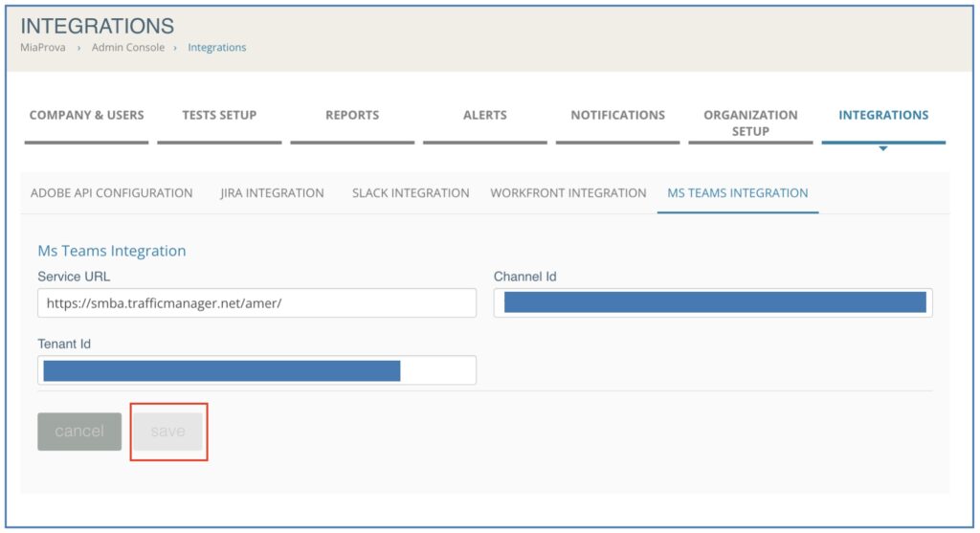The image size is (980, 533).
Task: Select the Workfront Integration sub-tab
Action: pos(568,193)
